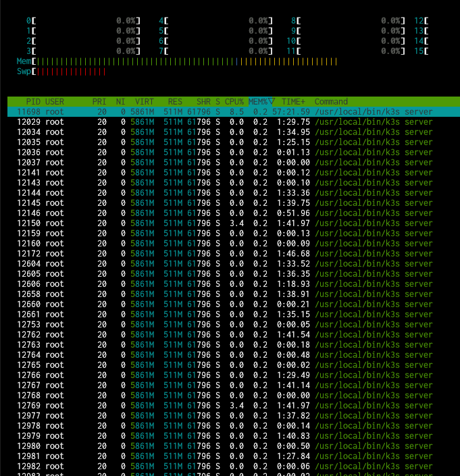Select highlighted process row PID 11698
Image resolution: width=460 pixels, height=476 pixels.
click(x=234, y=111)
